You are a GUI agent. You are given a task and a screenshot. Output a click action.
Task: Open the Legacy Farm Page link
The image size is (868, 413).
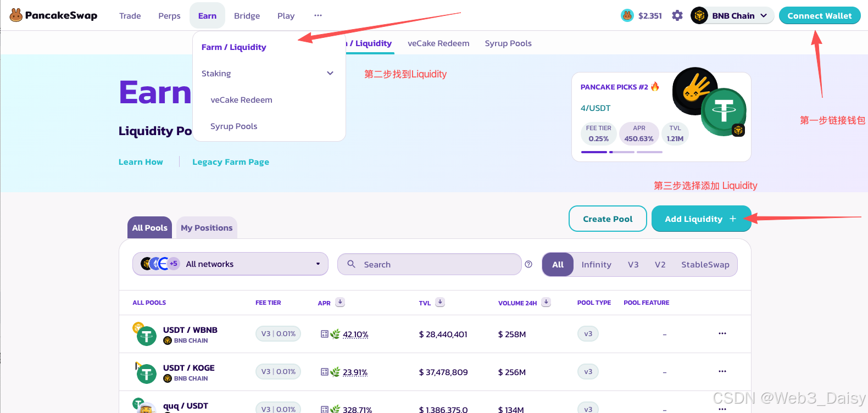pyautogui.click(x=231, y=162)
